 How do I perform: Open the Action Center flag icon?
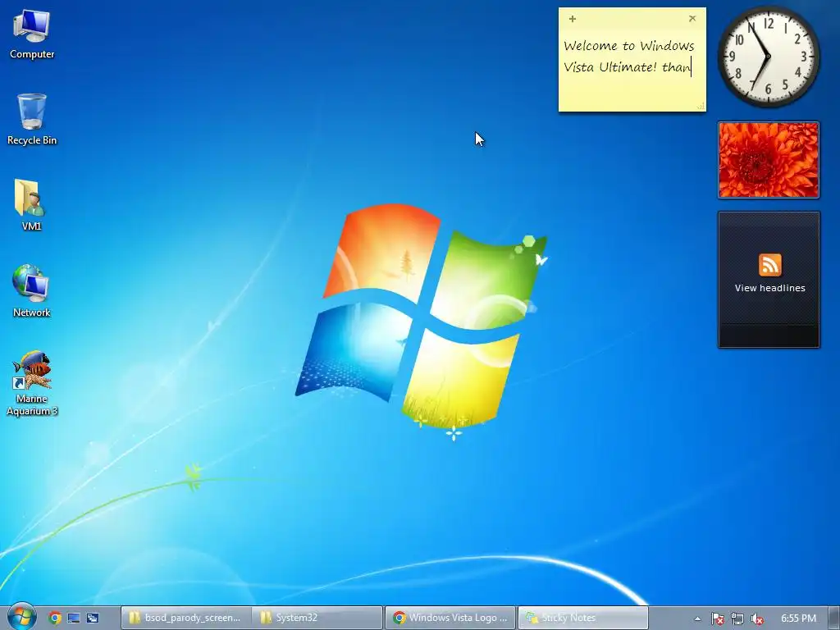point(717,619)
